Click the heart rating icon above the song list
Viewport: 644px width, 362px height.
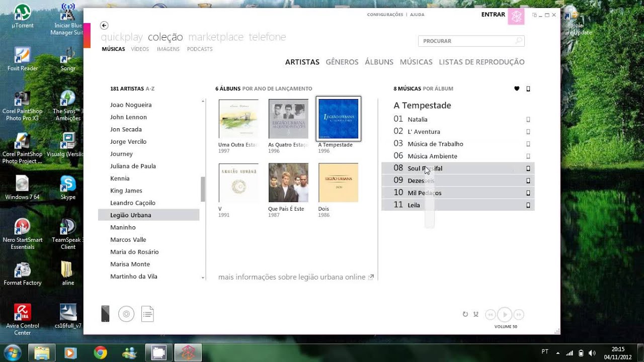coord(517,88)
